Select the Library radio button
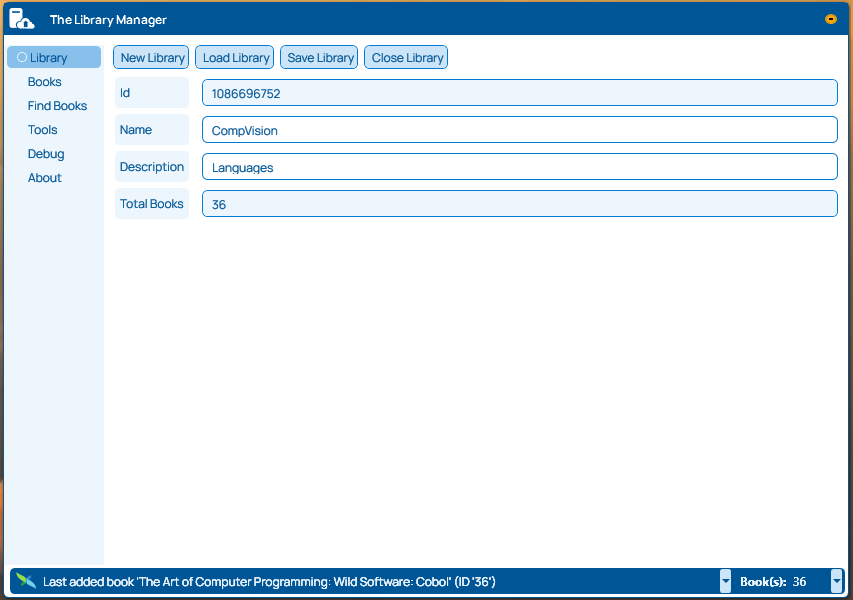 click(21, 57)
